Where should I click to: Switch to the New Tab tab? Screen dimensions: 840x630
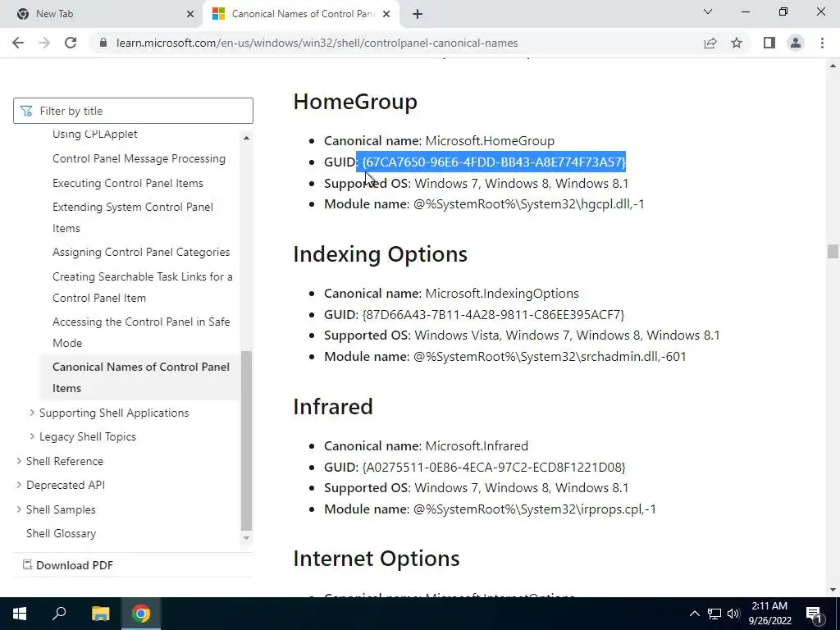pyautogui.click(x=102, y=14)
